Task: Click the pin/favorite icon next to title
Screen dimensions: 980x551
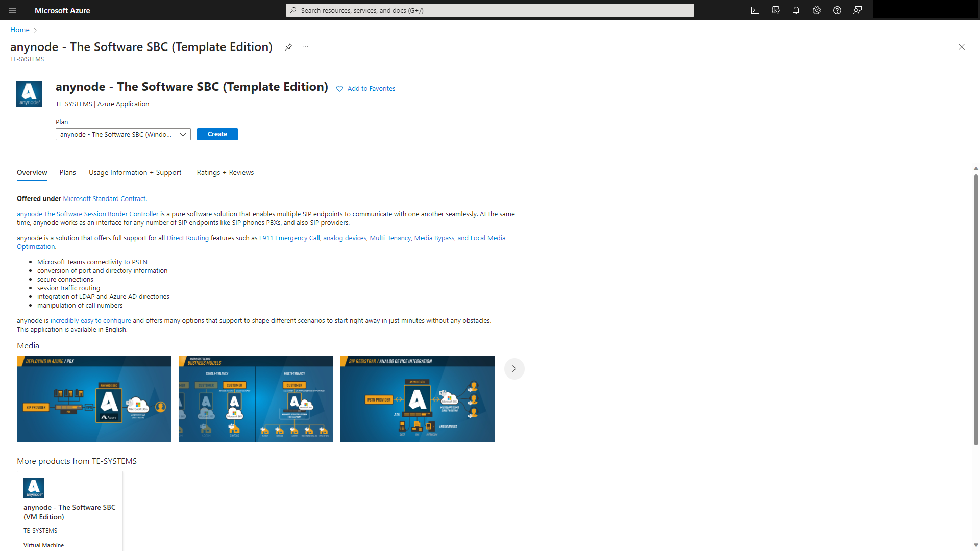Action: (x=288, y=46)
